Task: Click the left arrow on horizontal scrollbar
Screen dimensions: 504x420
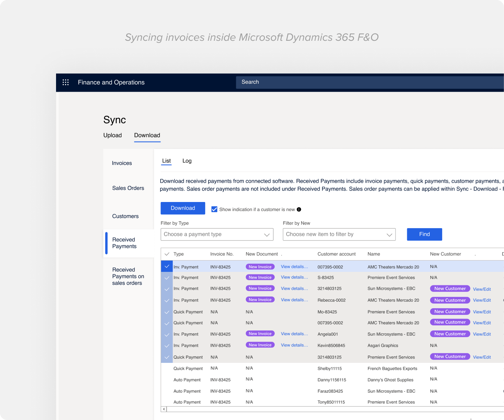Action: tap(164, 409)
